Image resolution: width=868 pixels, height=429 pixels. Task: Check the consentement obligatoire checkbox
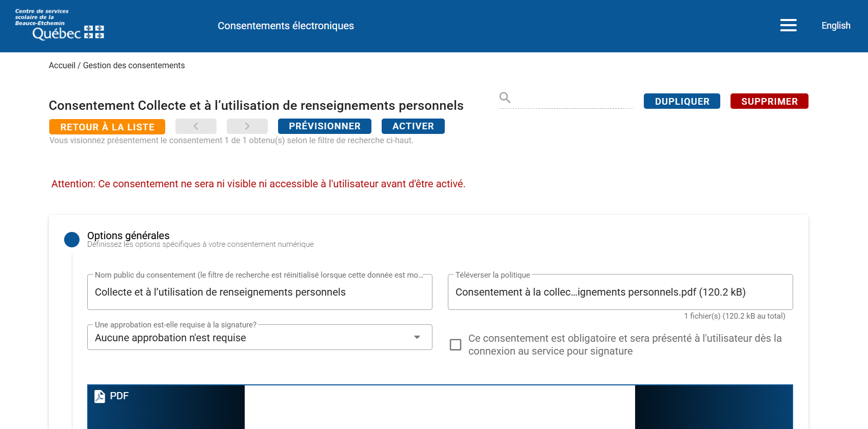pos(456,345)
